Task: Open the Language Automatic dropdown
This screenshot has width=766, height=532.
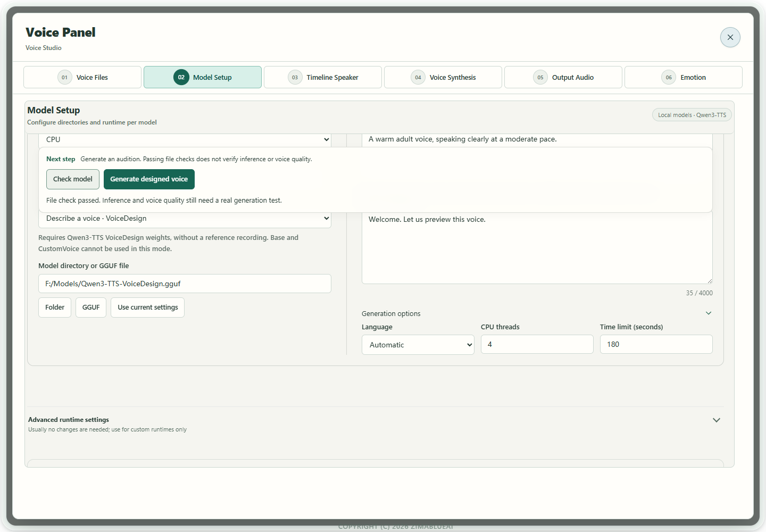Action: [x=418, y=345]
